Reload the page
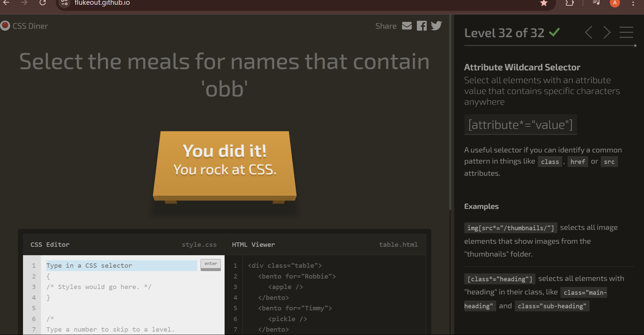Image resolution: width=644 pixels, height=335 pixels. 43,3
